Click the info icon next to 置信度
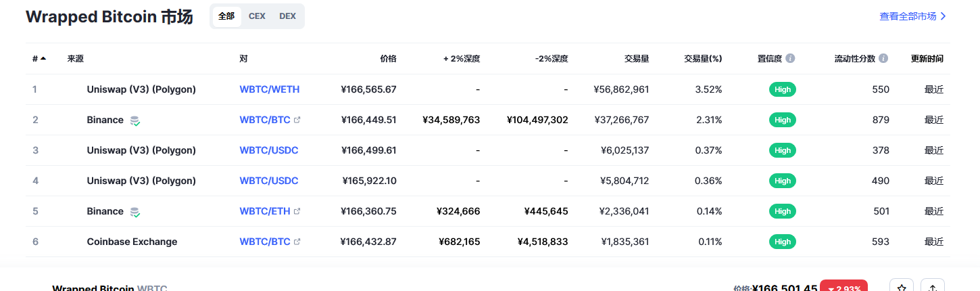 point(790,59)
